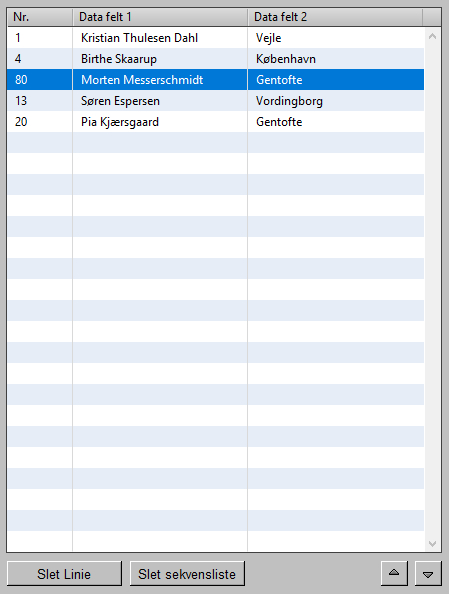Click the Slet sekvensliste button

pos(187,574)
